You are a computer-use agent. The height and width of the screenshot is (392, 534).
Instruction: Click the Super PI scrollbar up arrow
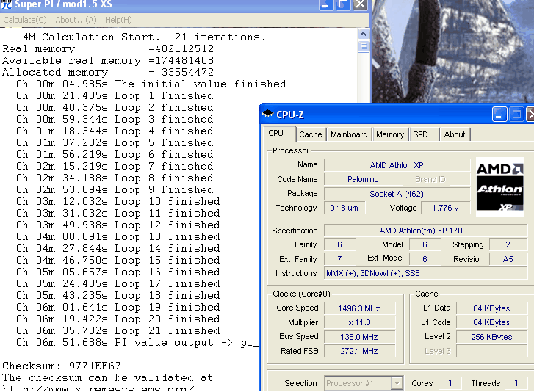(x=364, y=35)
